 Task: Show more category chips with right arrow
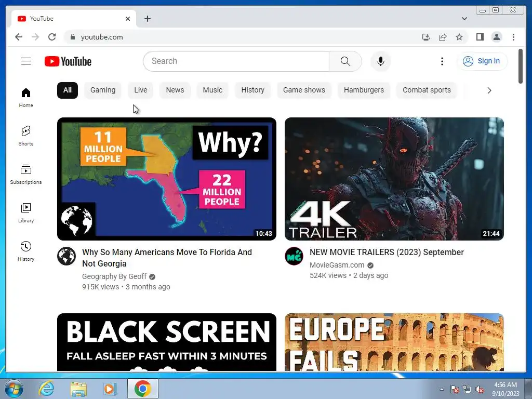489,90
